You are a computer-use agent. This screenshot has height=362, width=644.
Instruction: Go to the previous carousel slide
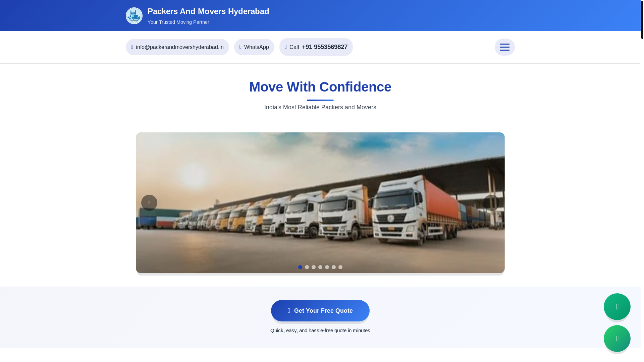point(149,203)
